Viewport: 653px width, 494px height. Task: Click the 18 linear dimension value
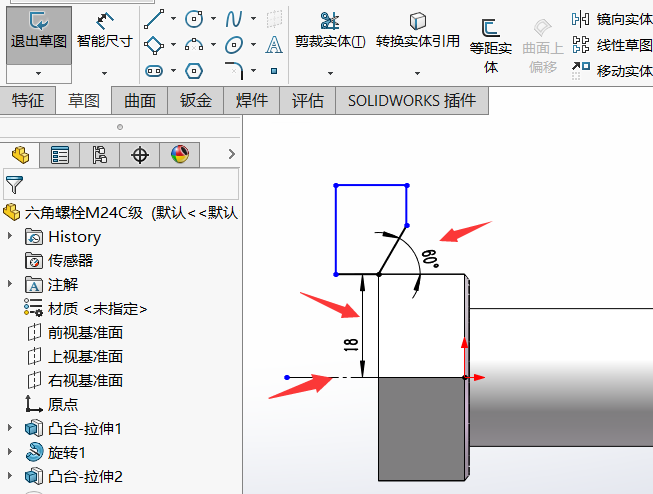click(x=351, y=345)
